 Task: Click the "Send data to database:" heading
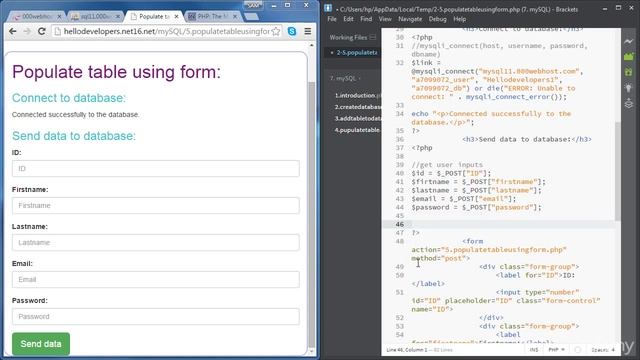[74, 136]
